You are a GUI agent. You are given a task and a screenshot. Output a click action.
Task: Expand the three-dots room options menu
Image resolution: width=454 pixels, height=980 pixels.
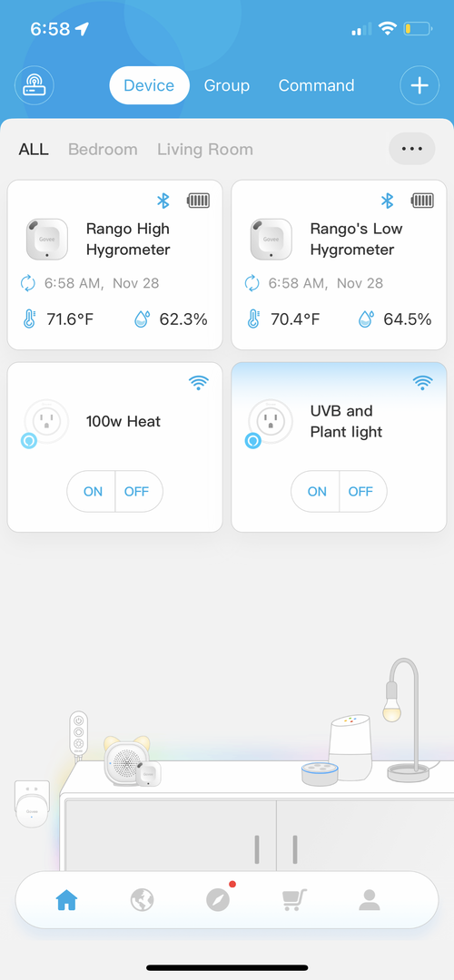pos(412,149)
